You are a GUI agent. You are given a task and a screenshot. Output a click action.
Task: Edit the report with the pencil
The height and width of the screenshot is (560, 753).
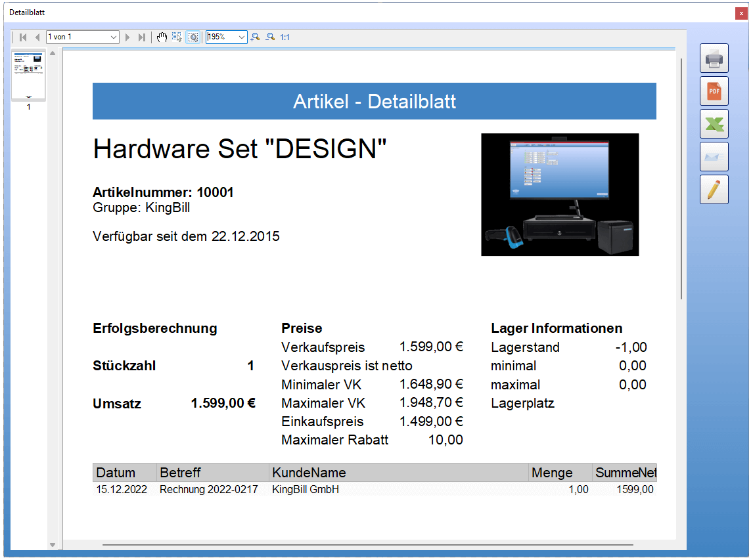pos(714,190)
